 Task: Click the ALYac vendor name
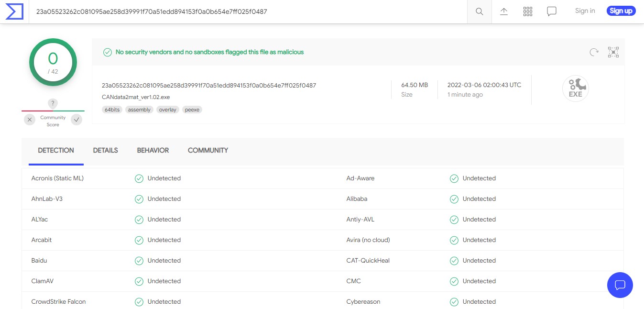40,220
